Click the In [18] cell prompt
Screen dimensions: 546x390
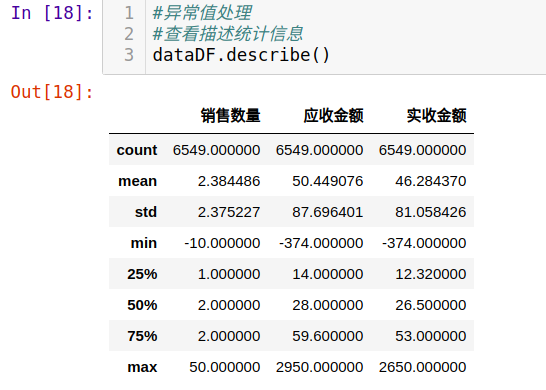point(52,13)
